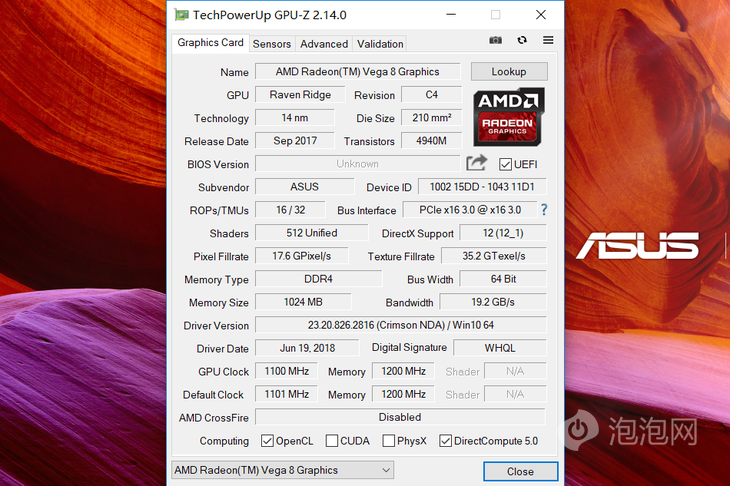Toggle the CUDA checkbox
This screenshot has width=730, height=486.
331,441
